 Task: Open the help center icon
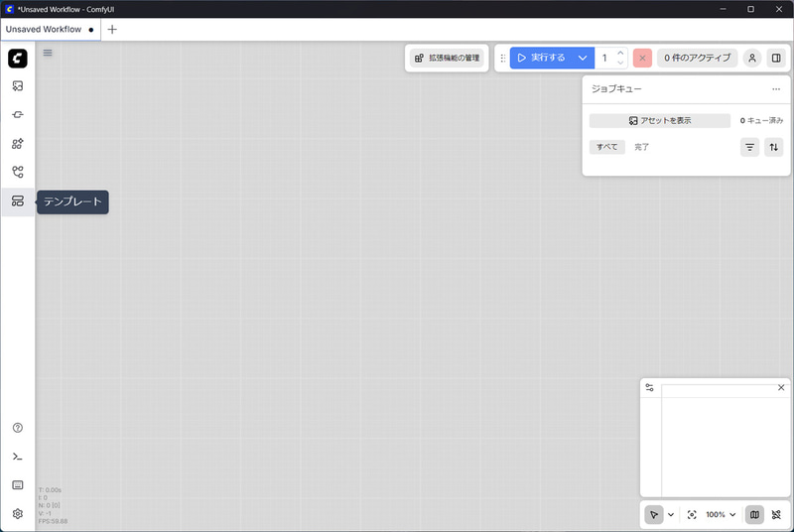(x=18, y=428)
